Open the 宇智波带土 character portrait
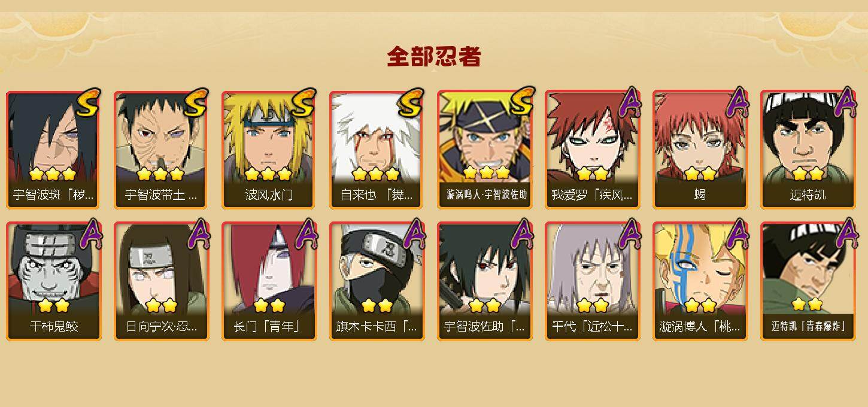The height and width of the screenshot is (407, 868). (162, 150)
